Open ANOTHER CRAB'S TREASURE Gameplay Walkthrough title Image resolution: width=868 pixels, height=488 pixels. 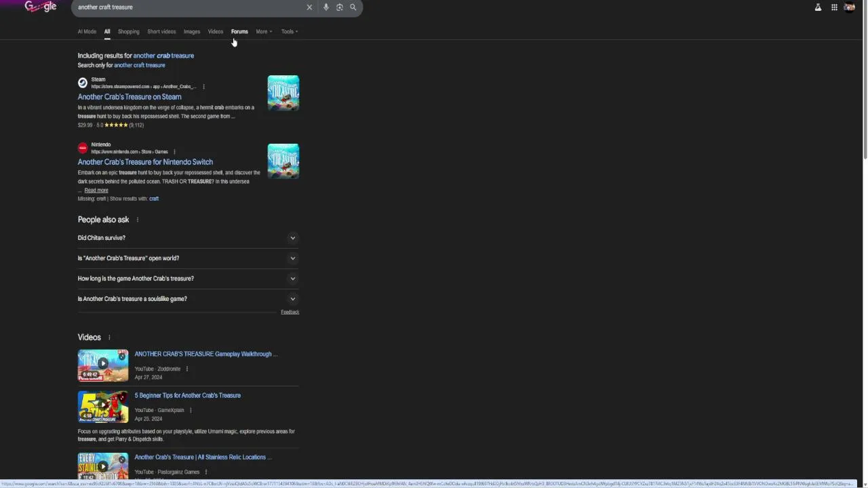[x=206, y=354]
